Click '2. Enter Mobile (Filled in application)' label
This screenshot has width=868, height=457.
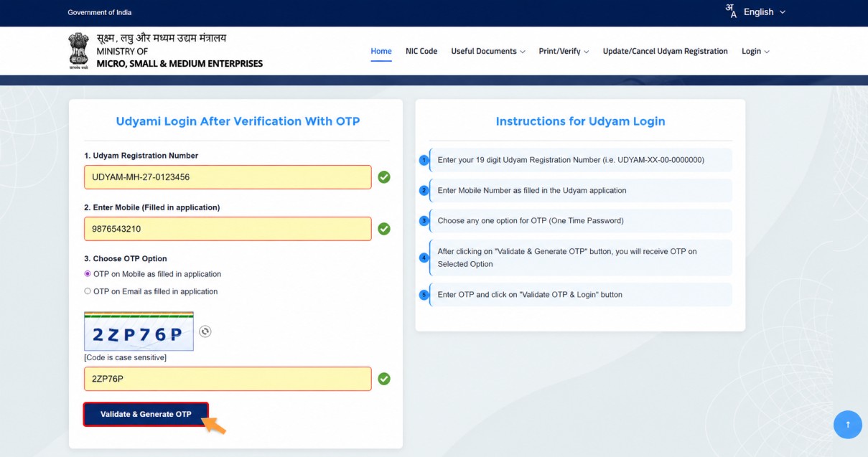point(152,207)
